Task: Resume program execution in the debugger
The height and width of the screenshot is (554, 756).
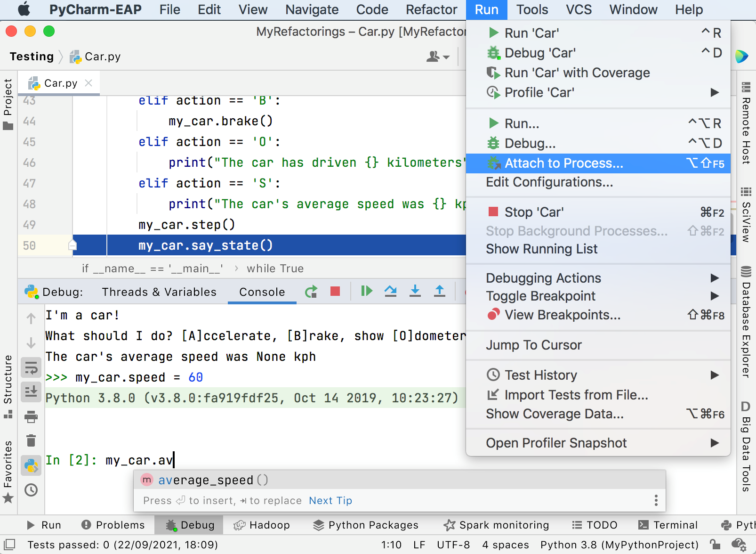Action: pyautogui.click(x=367, y=292)
